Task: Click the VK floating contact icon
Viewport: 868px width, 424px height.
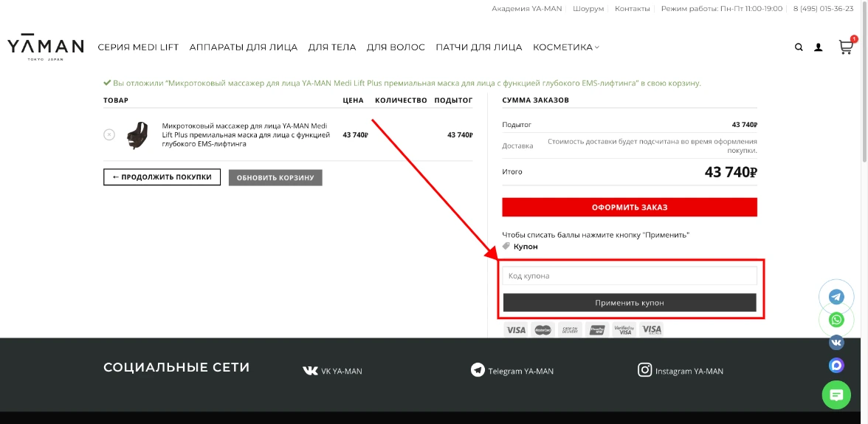Action: tap(836, 343)
